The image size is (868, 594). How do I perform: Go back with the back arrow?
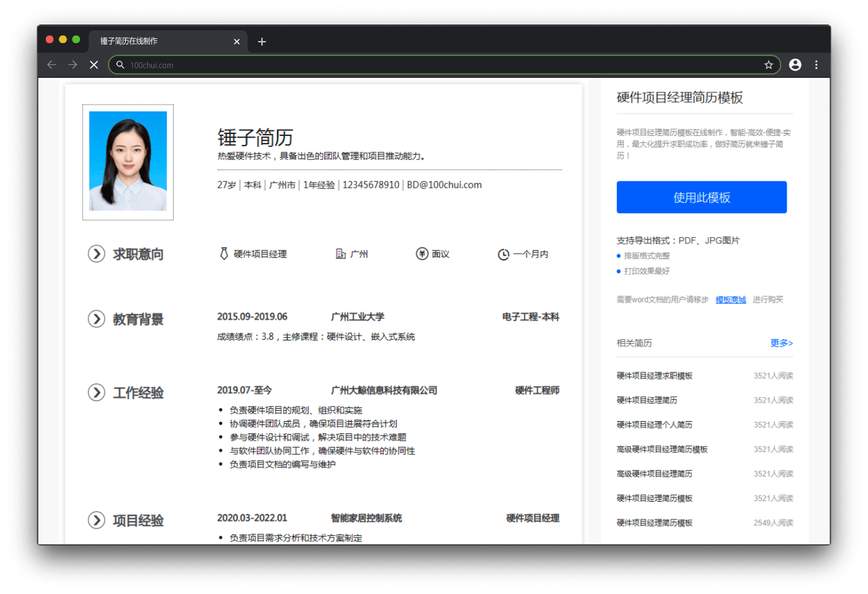(x=51, y=65)
